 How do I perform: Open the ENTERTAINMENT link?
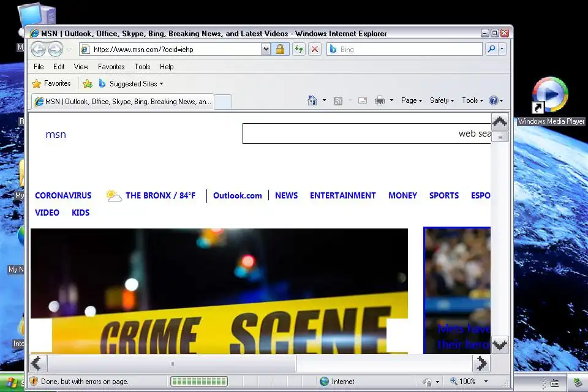tap(343, 195)
